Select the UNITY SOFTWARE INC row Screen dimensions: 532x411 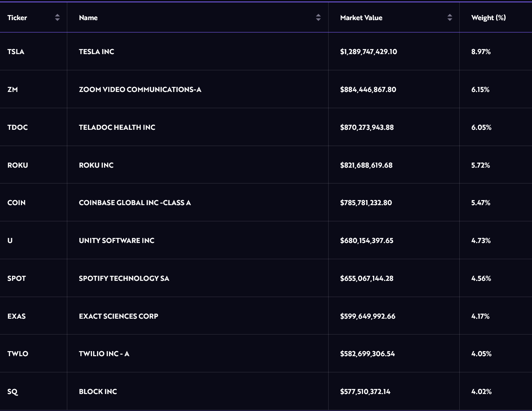116,241
